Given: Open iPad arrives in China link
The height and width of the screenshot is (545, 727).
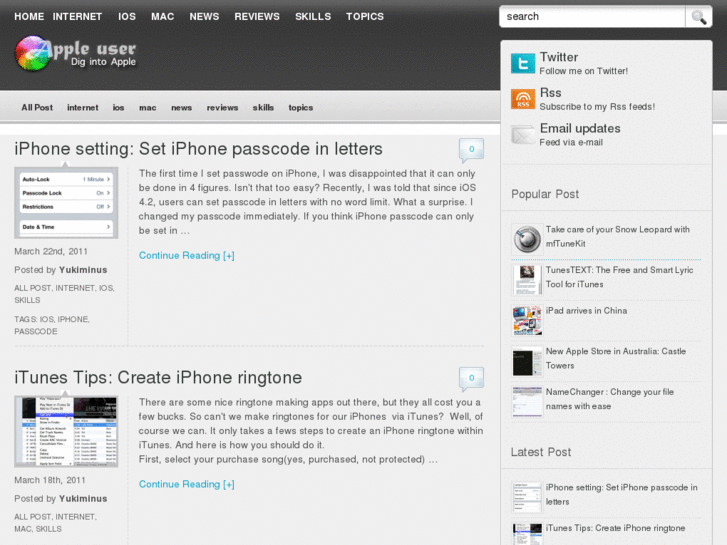Looking at the screenshot, I should (x=586, y=311).
